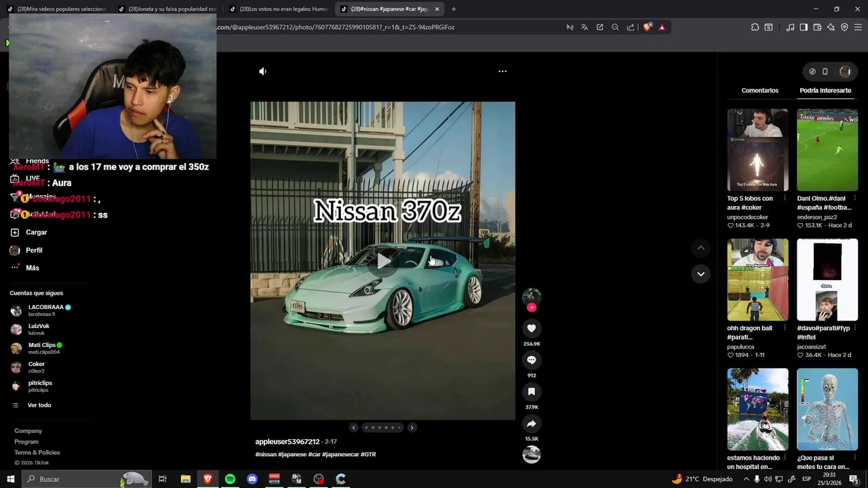Screen dimensions: 868x488
Task: Open the phone app icon in the header pill
Action: tap(825, 71)
